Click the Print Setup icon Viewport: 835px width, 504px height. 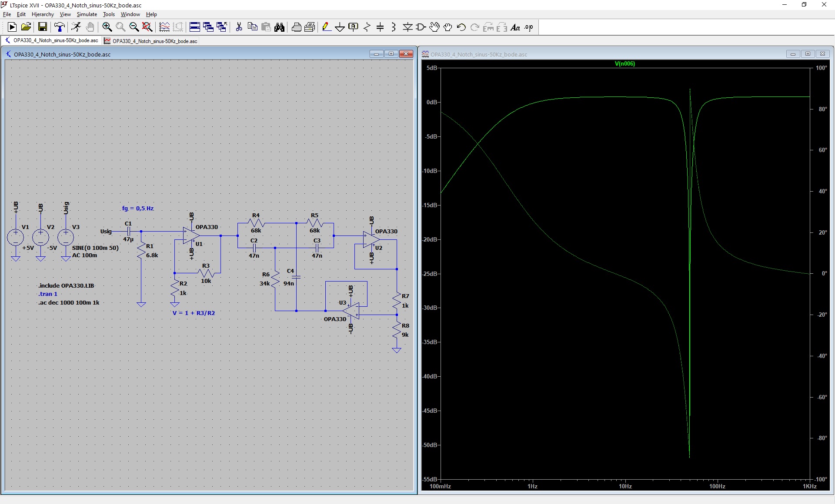(296, 27)
